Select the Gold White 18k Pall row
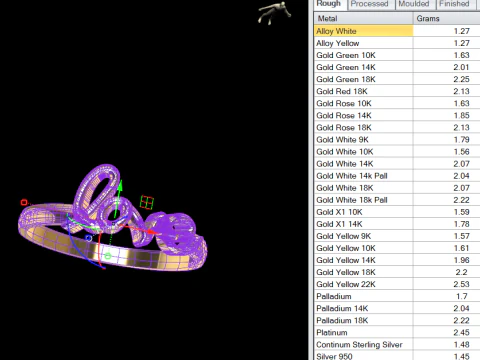This screenshot has width=480, height=360. [397, 200]
